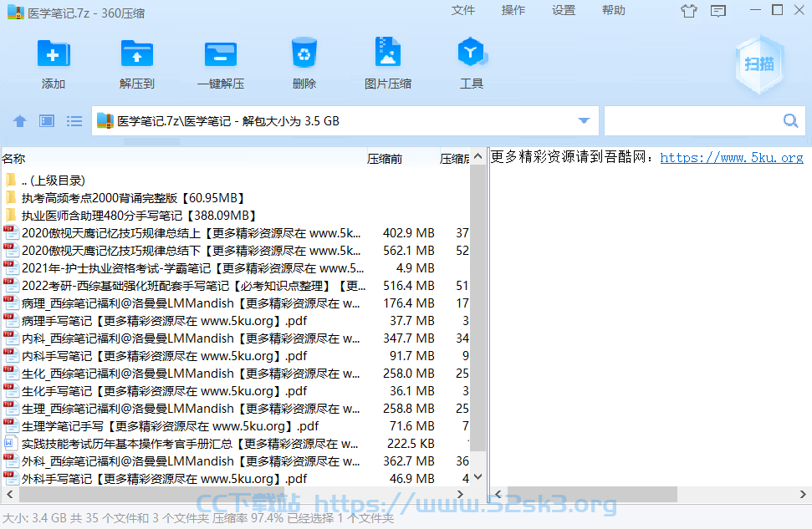Open the 帮助 menu
812x529 pixels.
tap(614, 10)
